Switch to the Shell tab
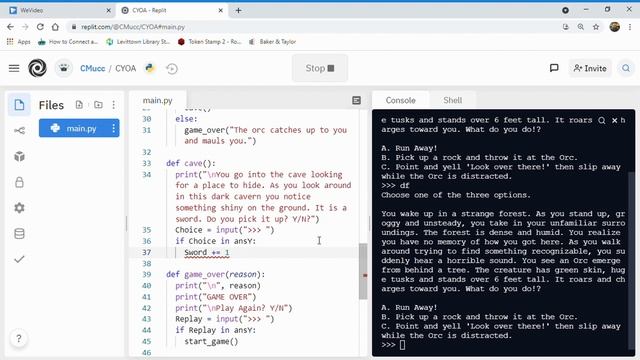This screenshot has width=640, height=360. tap(453, 100)
